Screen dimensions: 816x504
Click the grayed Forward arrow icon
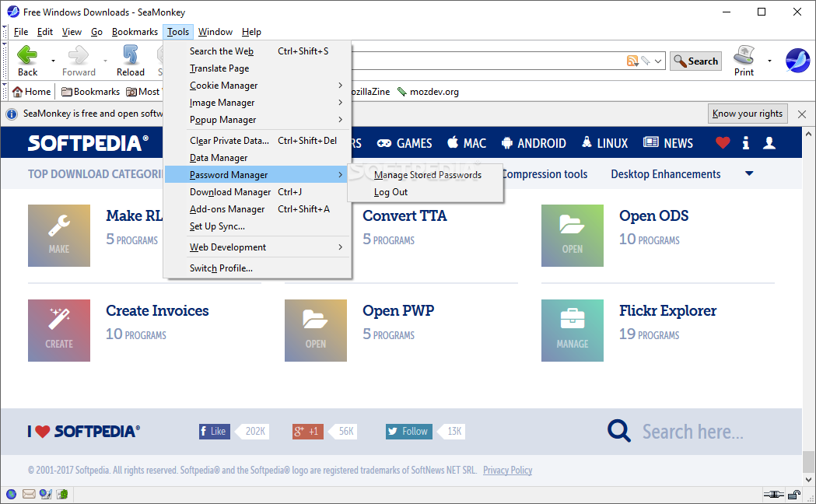pos(79,54)
